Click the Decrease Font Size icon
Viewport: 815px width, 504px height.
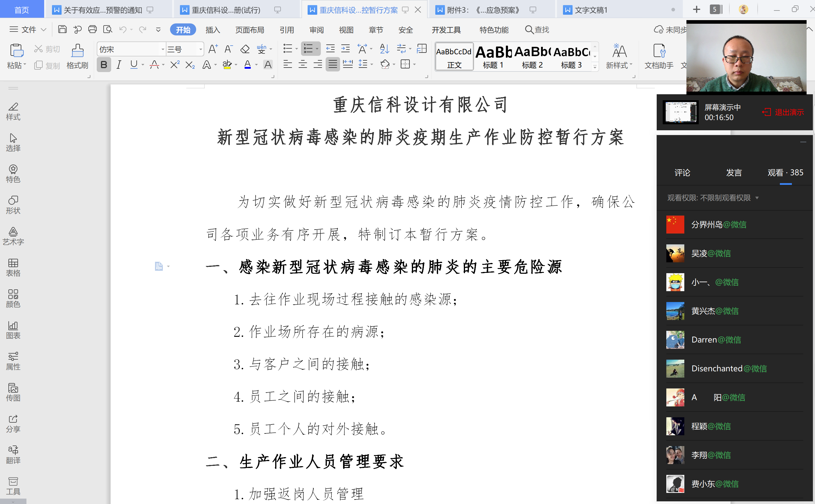coord(229,49)
